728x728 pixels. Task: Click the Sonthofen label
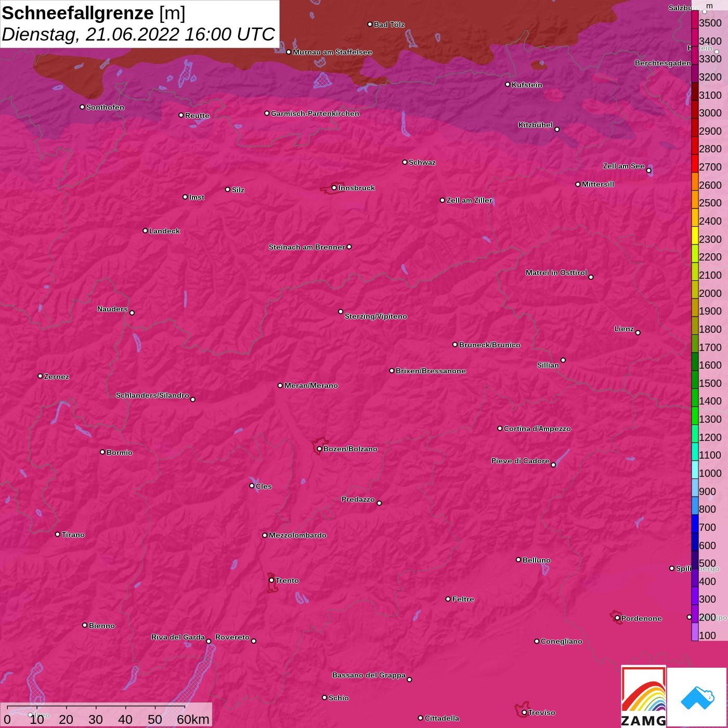(x=105, y=107)
